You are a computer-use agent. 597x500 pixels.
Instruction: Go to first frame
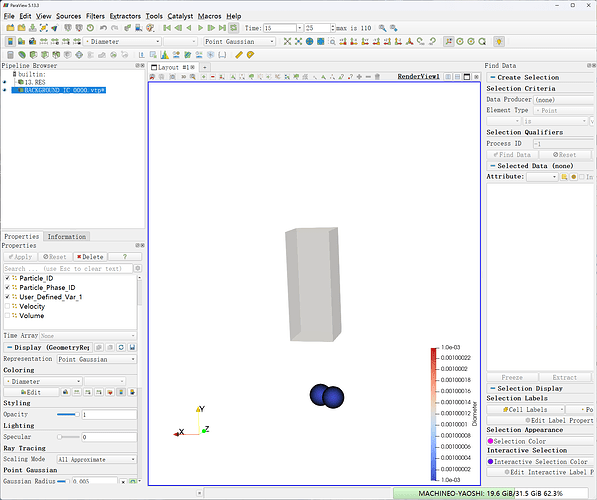167,28
